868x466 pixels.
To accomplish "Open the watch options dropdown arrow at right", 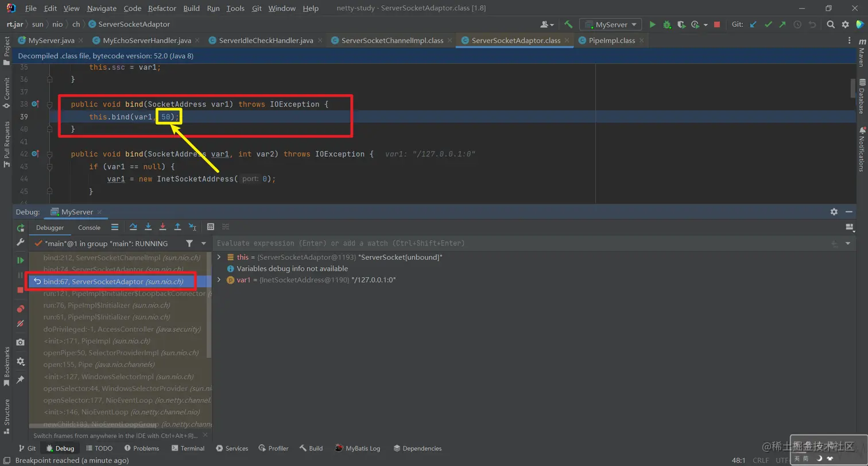I will (848, 244).
